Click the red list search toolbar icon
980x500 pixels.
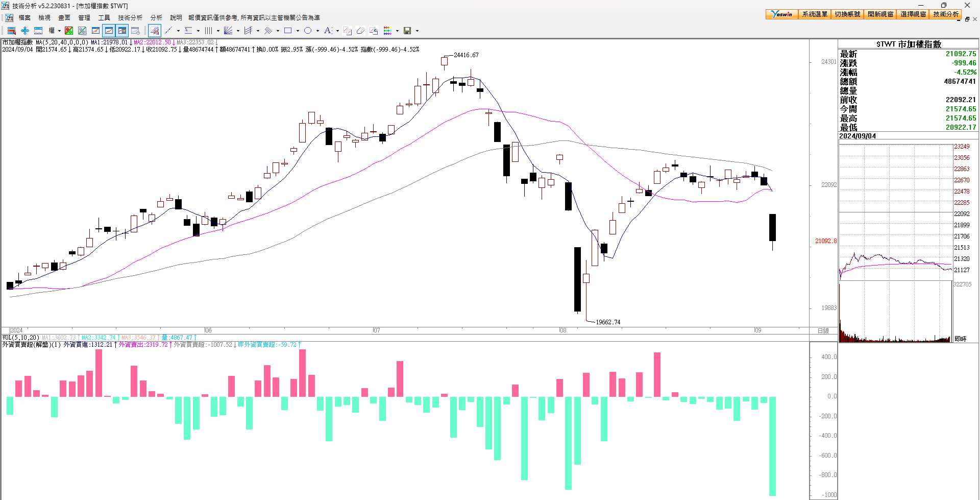click(x=12, y=31)
